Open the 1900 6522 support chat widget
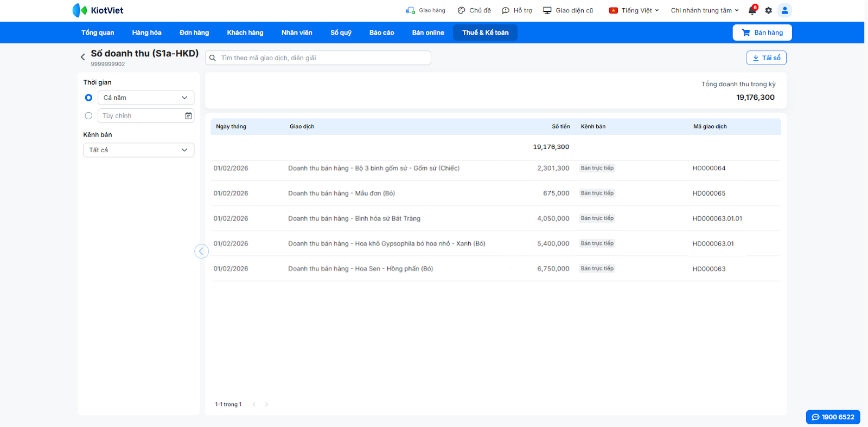The height and width of the screenshot is (427, 868). point(833,417)
